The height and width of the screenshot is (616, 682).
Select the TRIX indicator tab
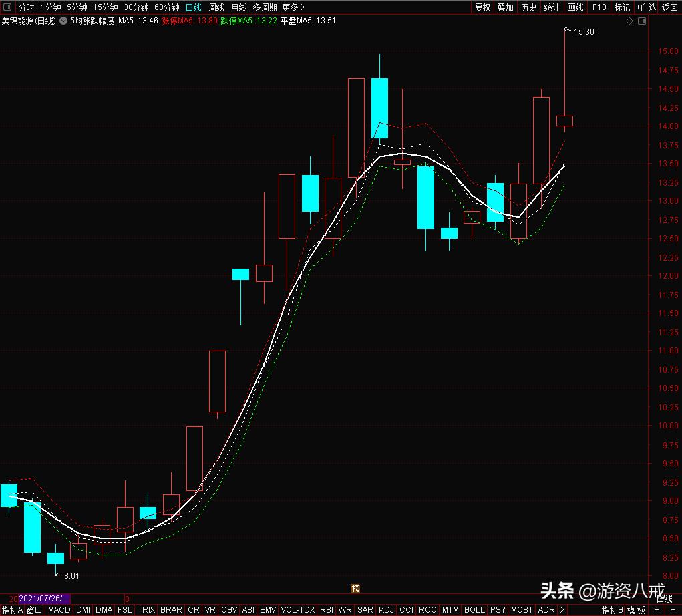tap(146, 610)
